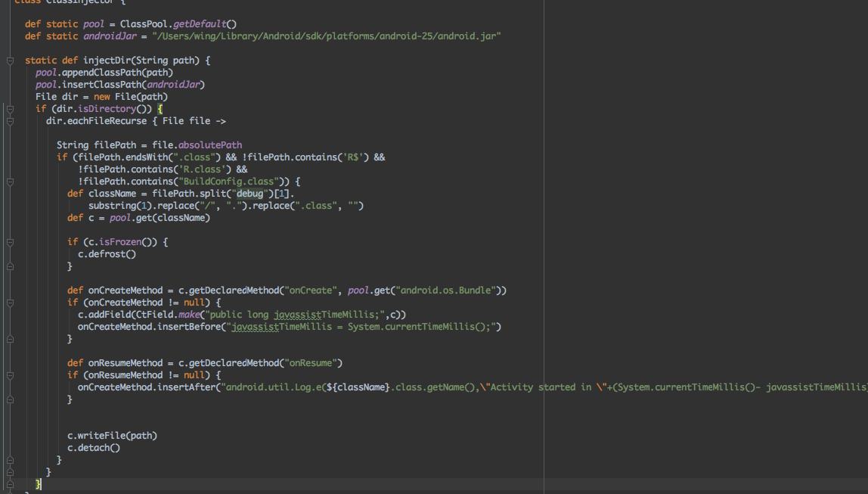This screenshot has width=868, height=494.
Task: Click the split method call
Action: click(x=212, y=194)
